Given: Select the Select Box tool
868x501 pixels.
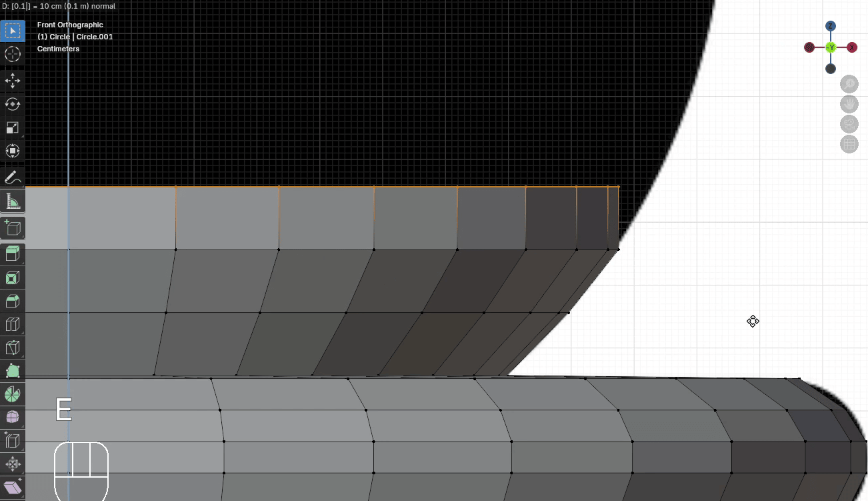Looking at the screenshot, I should 13,31.
